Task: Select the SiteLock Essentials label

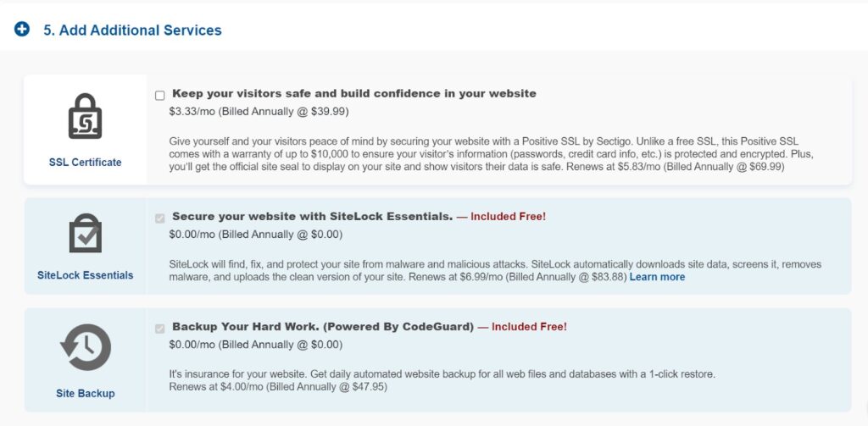Action: (x=86, y=275)
